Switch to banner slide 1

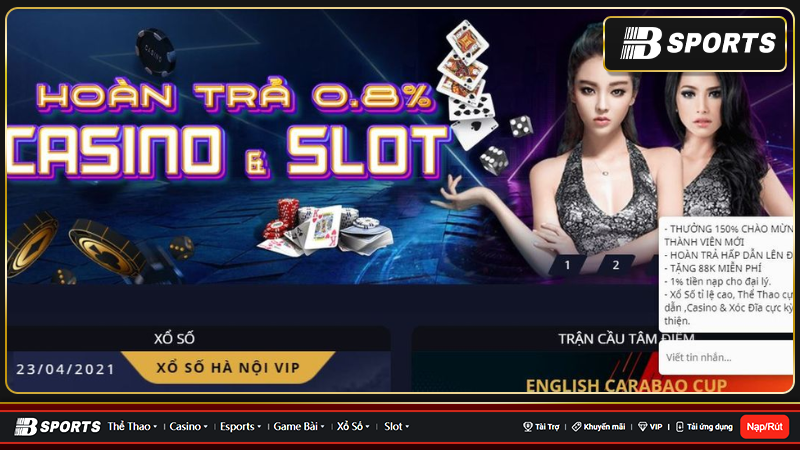tap(567, 265)
